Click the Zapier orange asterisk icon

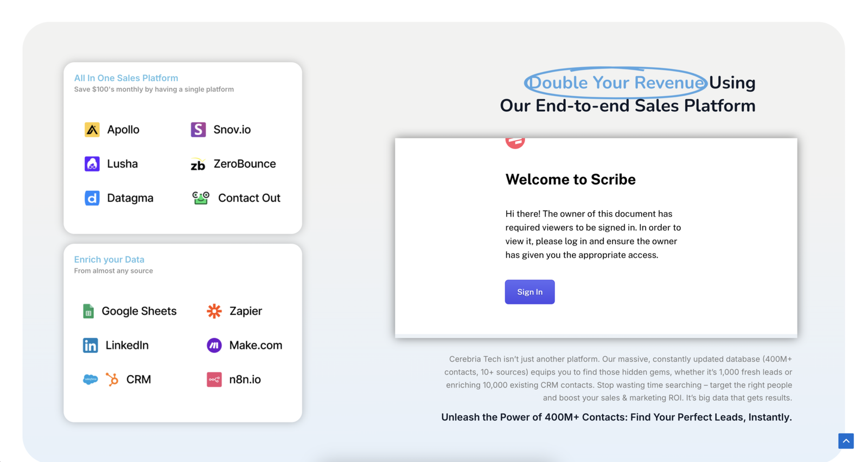(x=214, y=311)
